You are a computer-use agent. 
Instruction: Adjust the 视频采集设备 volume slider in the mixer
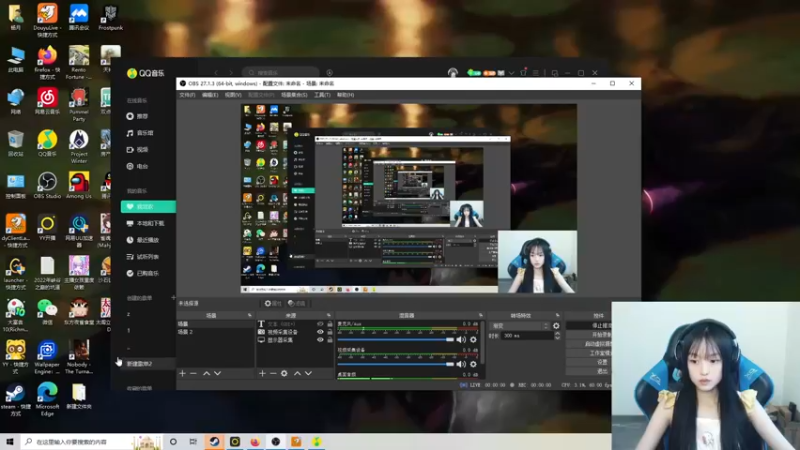(x=395, y=364)
